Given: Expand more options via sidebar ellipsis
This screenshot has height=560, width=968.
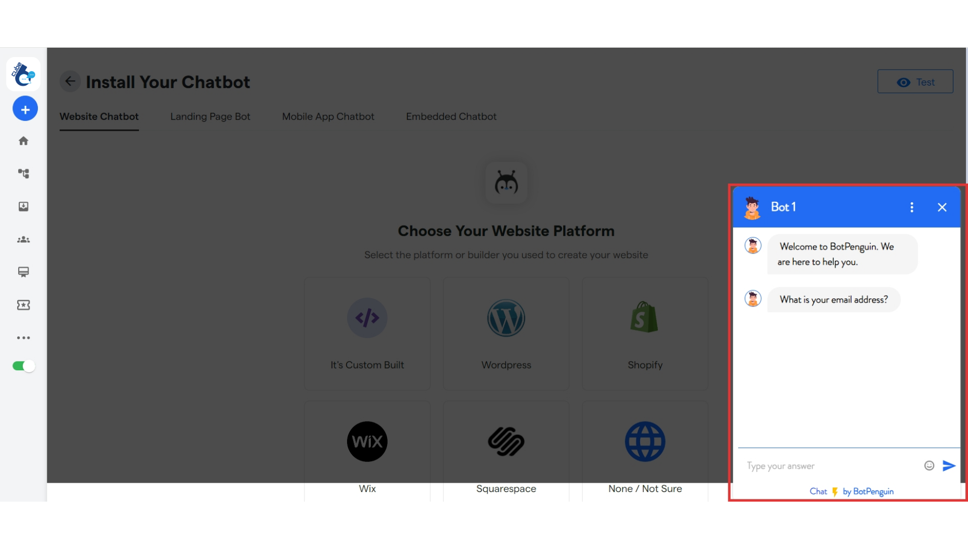Looking at the screenshot, I should (23, 338).
